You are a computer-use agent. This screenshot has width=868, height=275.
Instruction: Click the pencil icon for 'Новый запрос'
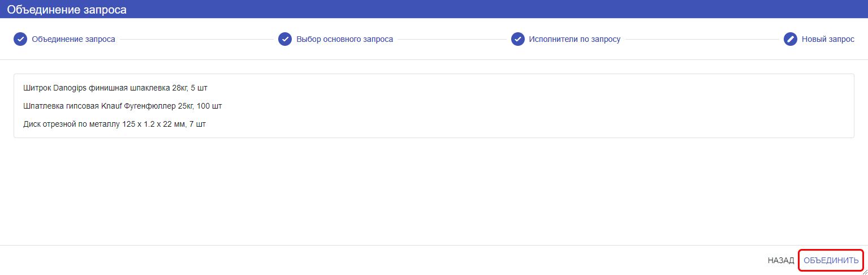pos(791,39)
